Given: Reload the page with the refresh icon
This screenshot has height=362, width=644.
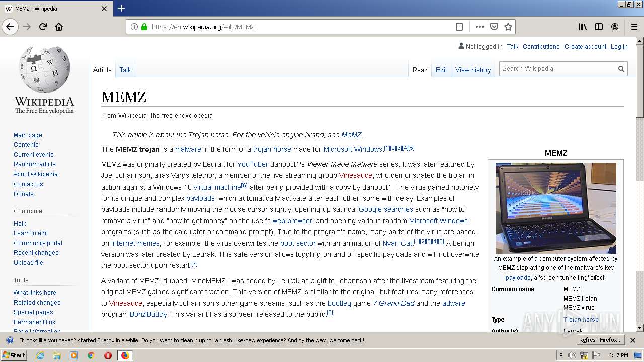Looking at the screenshot, I should (x=43, y=27).
